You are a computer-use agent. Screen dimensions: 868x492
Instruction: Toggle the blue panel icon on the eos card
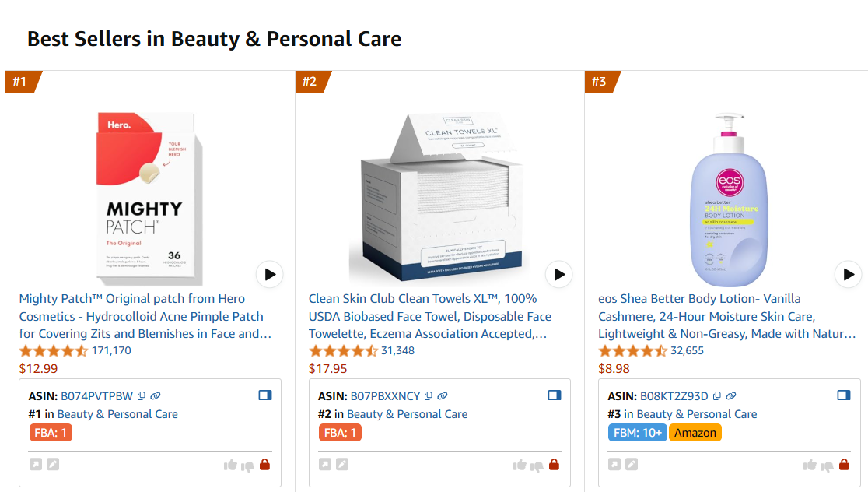click(x=842, y=394)
